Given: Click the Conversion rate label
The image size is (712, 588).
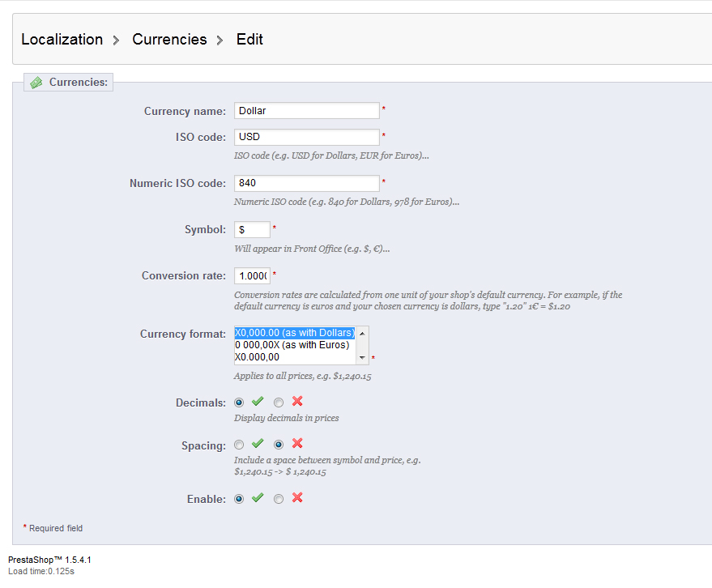Looking at the screenshot, I should tap(183, 276).
